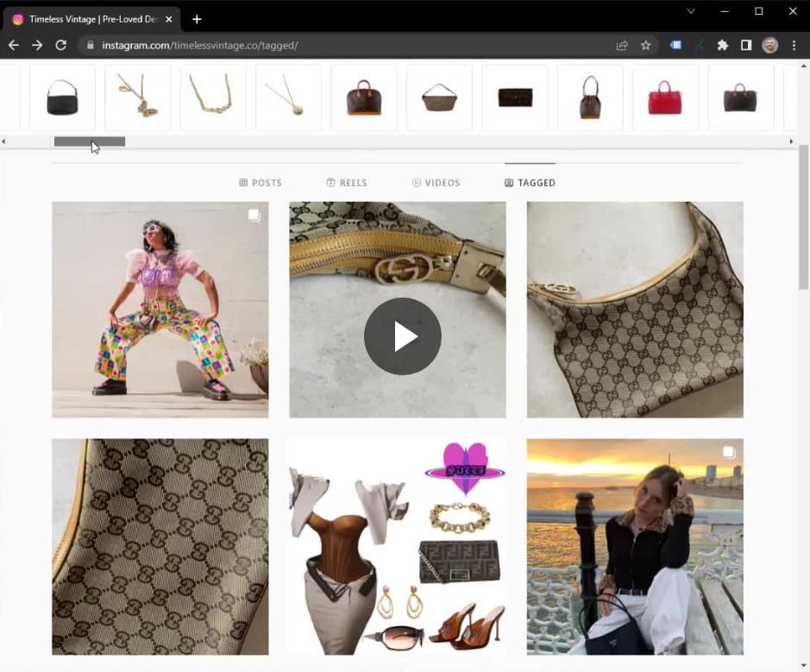Viewport: 810px width, 672px height.
Task: Click the horizontal scrollbar thumb of product strip
Action: tap(90, 141)
